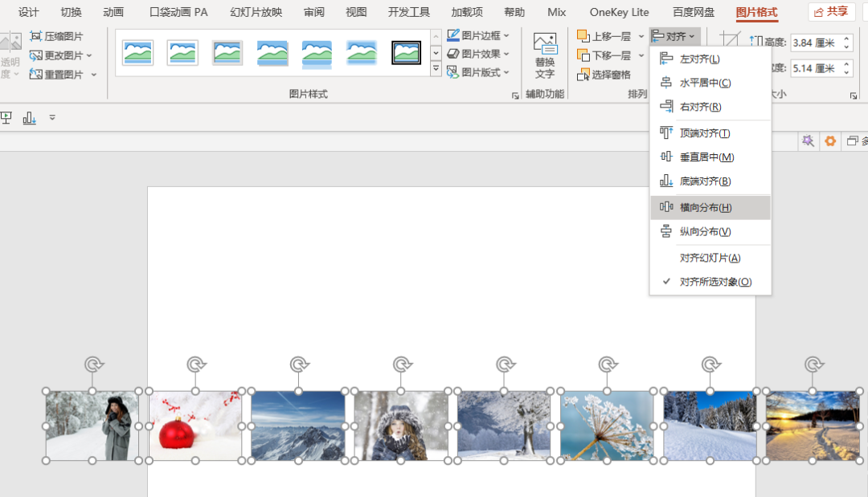Open the 口袋动画 PA tab

coord(178,11)
